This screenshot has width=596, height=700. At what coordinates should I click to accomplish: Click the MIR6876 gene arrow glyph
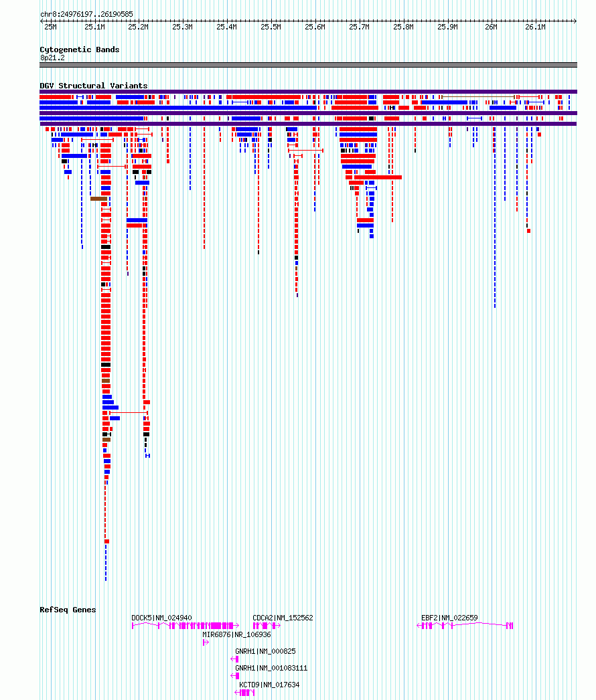pyautogui.click(x=206, y=642)
